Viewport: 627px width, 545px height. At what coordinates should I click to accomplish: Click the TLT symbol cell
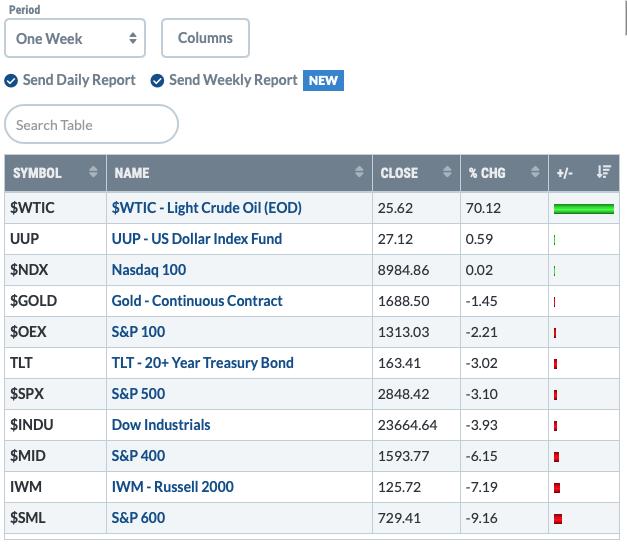coord(56,363)
